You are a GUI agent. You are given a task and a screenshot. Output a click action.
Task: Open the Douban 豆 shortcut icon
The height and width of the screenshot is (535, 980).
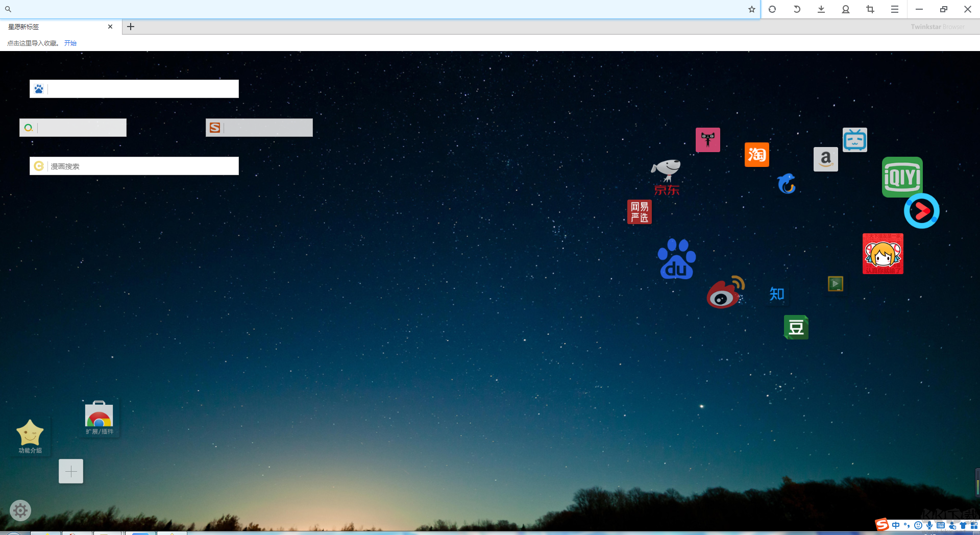[x=796, y=327]
